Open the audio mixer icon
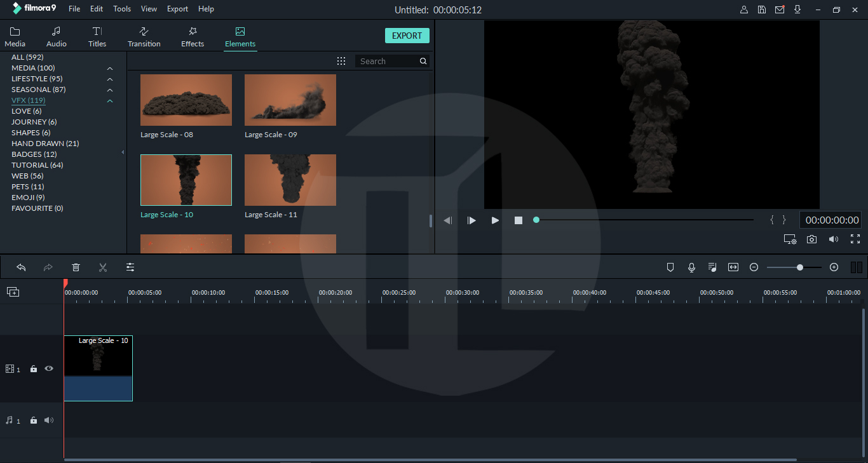Viewport: 868px width, 463px height. pos(712,267)
